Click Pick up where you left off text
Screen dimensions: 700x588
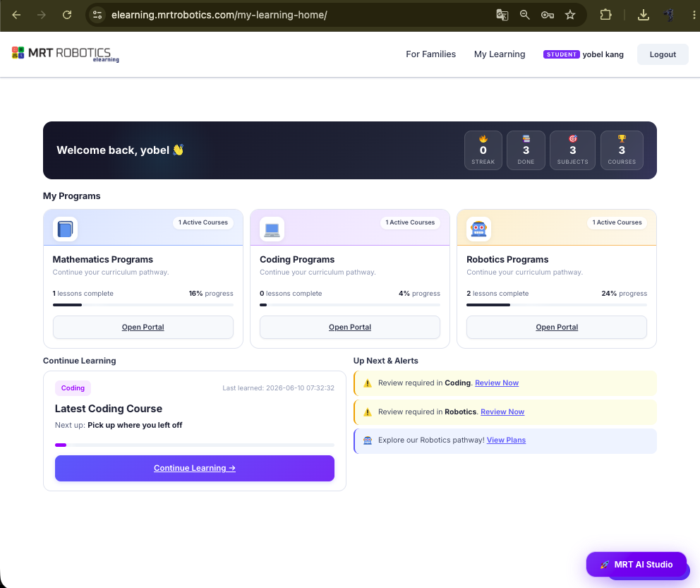click(135, 425)
